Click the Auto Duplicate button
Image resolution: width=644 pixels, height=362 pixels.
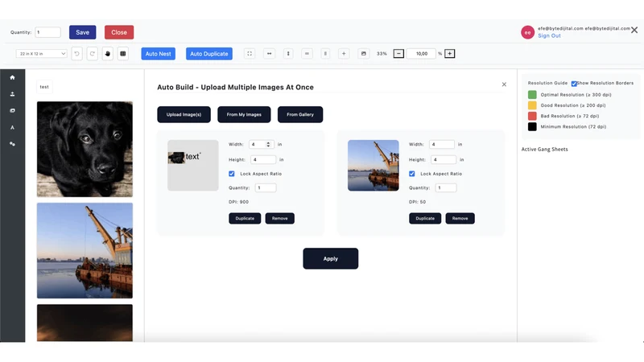click(x=209, y=54)
